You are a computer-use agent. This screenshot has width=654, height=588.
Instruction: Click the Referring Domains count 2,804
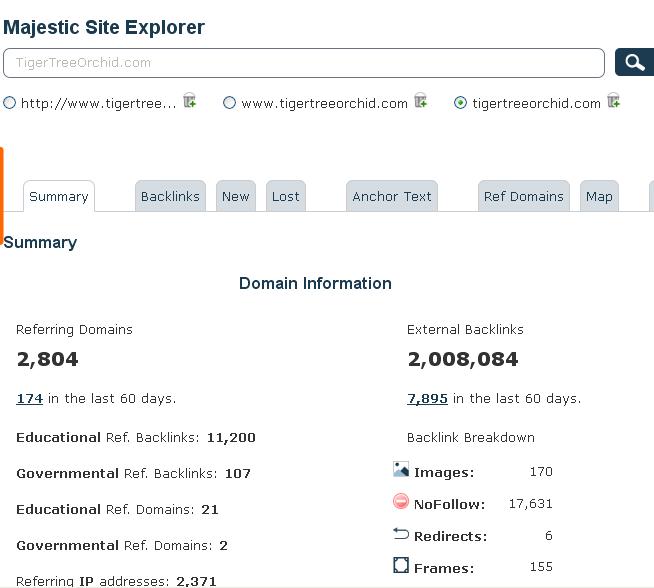(48, 359)
